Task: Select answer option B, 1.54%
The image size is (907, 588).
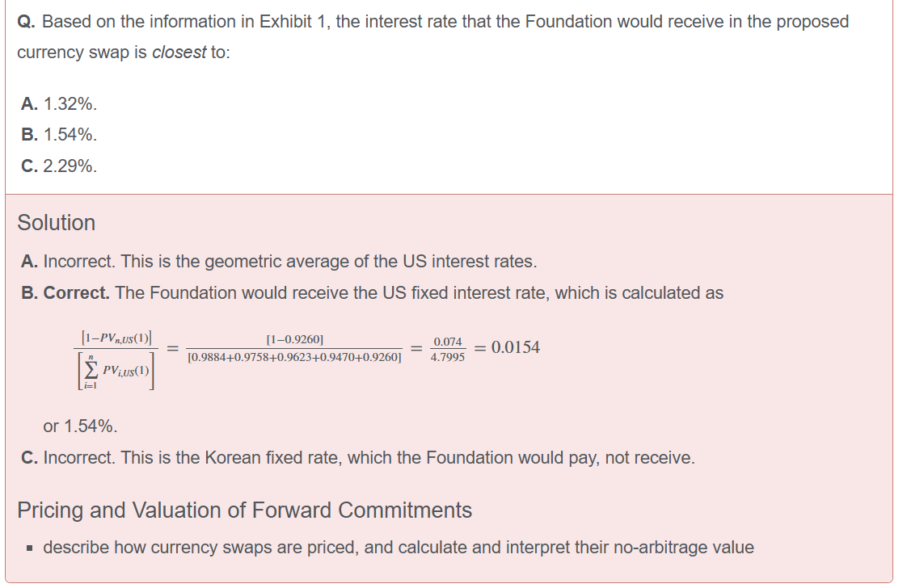Action: coord(59,135)
